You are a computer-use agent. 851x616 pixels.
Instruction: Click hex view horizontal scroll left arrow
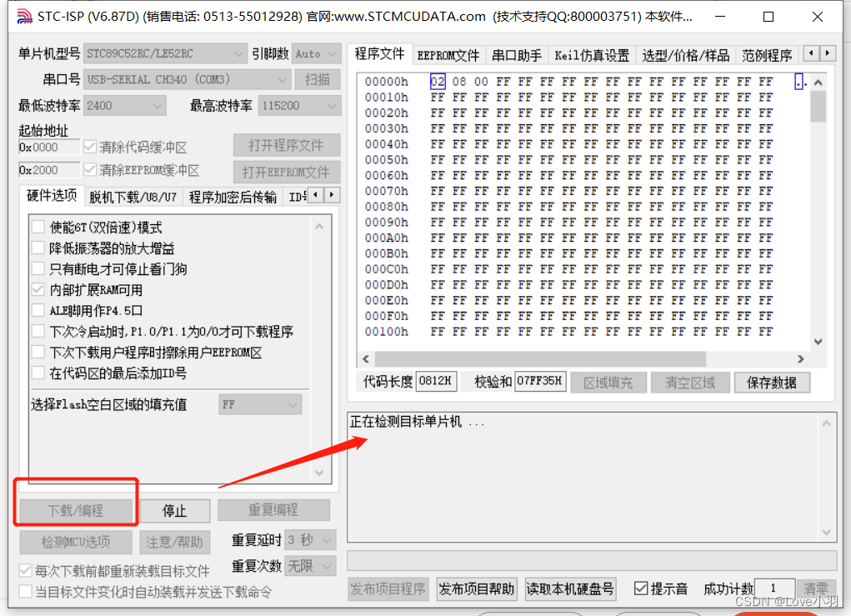[x=366, y=358]
